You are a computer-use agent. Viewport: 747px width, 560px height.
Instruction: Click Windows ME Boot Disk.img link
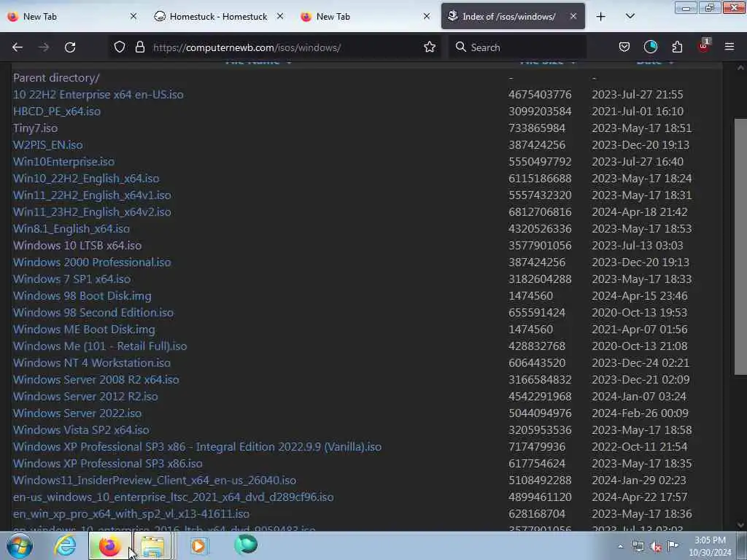click(84, 329)
